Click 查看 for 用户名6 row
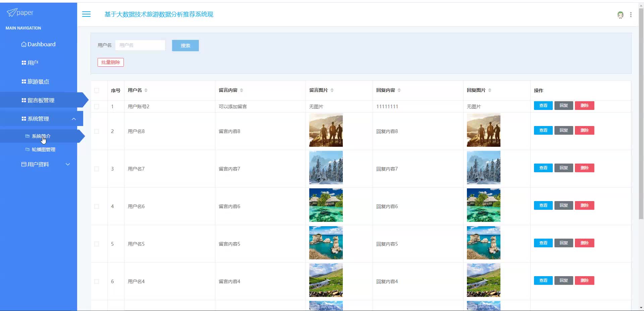 (543, 205)
